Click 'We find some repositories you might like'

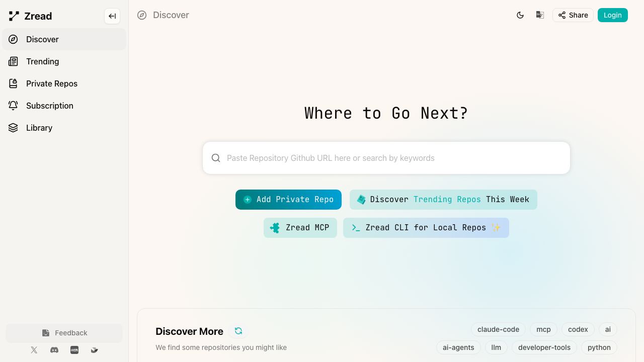[221, 347]
